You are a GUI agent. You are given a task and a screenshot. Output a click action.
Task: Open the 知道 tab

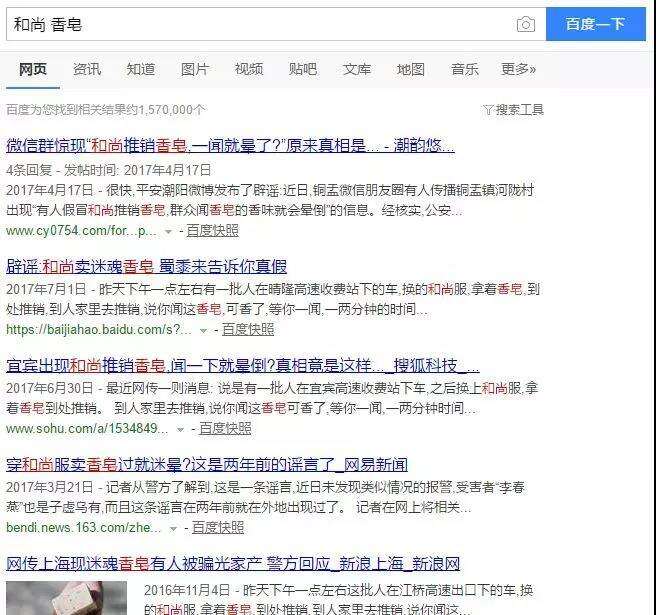[141, 69]
